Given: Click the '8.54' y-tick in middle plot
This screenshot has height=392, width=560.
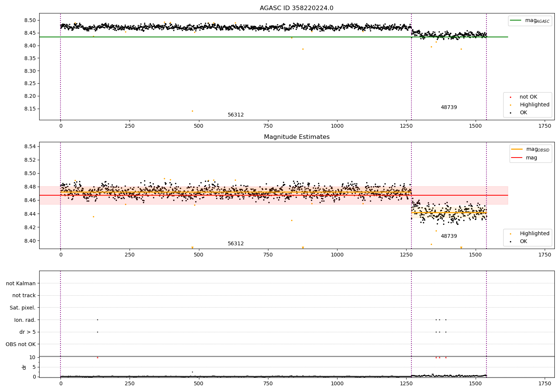Looking at the screenshot, I should tap(30, 147).
